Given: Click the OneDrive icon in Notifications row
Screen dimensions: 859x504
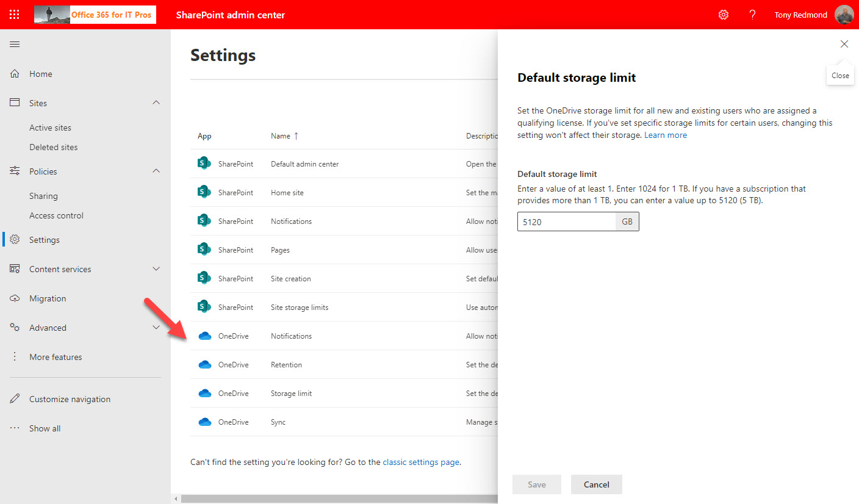Looking at the screenshot, I should [205, 336].
